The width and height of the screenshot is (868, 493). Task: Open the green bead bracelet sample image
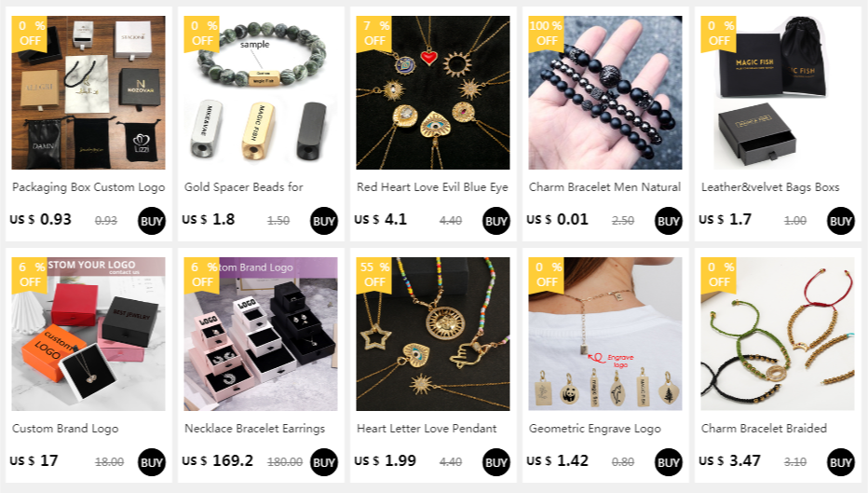coord(261,92)
